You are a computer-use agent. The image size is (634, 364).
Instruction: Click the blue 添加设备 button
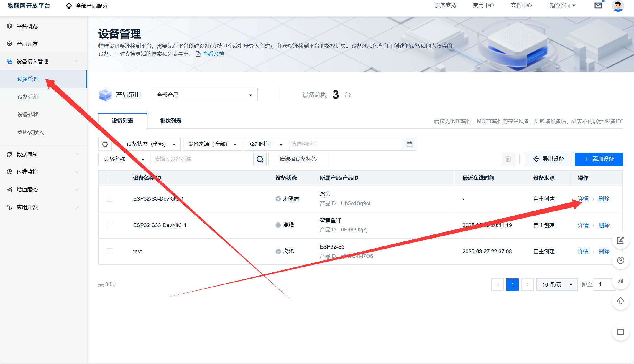(x=599, y=159)
